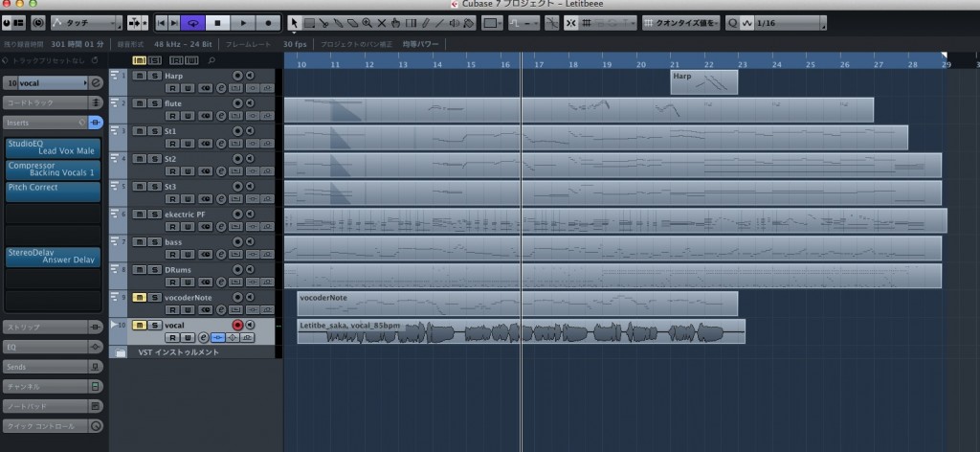This screenshot has width=980, height=452.
Task: Open the ストリップ inspector tab
Action: pyautogui.click(x=44, y=327)
